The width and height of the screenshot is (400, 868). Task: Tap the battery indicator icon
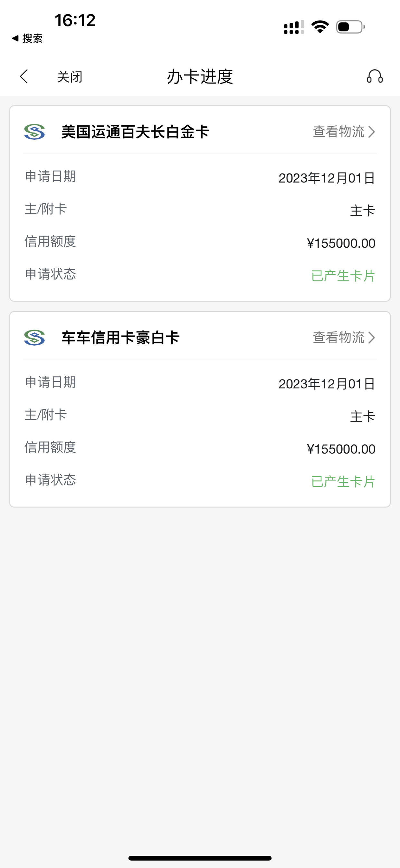pyautogui.click(x=350, y=27)
